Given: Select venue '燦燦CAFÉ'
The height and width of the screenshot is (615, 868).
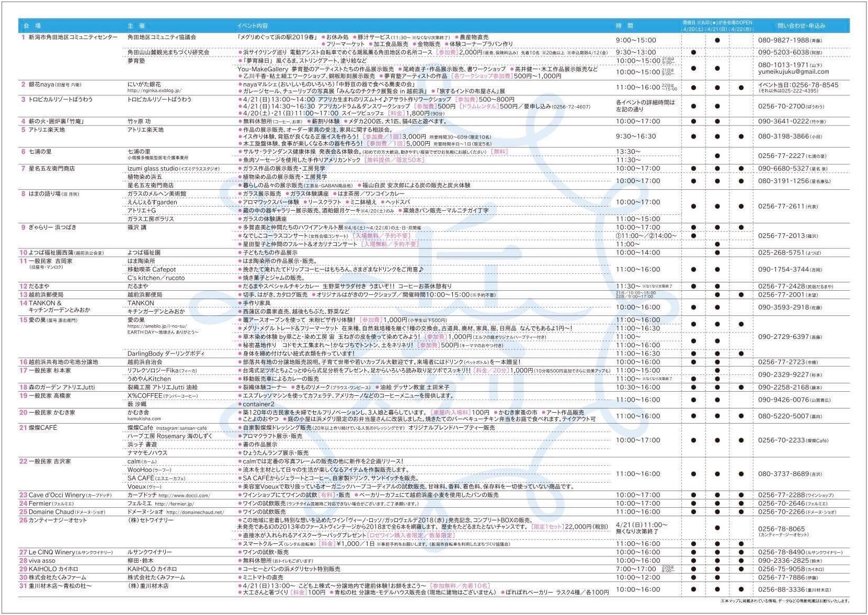Looking at the screenshot, I should point(43,428).
